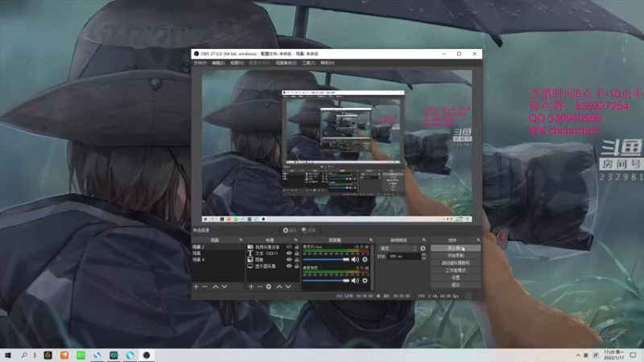Open the 场景集合(S) menu

[286, 63]
